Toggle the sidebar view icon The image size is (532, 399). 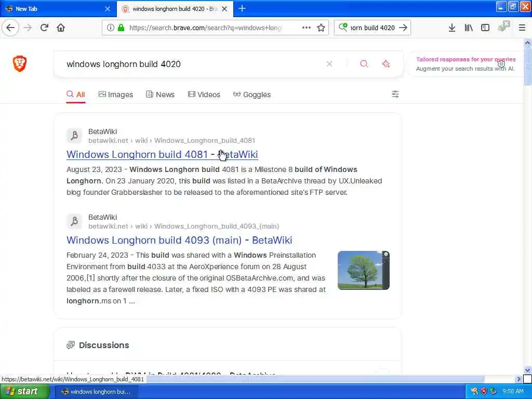click(x=485, y=28)
